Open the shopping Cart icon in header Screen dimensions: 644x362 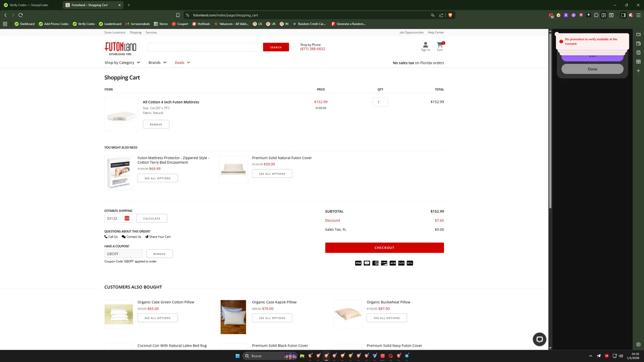click(440, 46)
